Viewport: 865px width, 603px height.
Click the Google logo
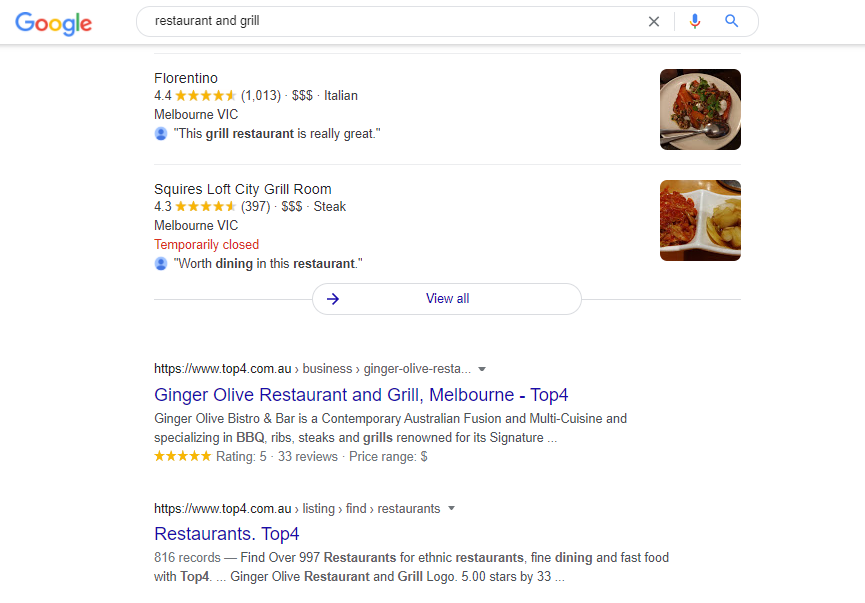tap(54, 23)
